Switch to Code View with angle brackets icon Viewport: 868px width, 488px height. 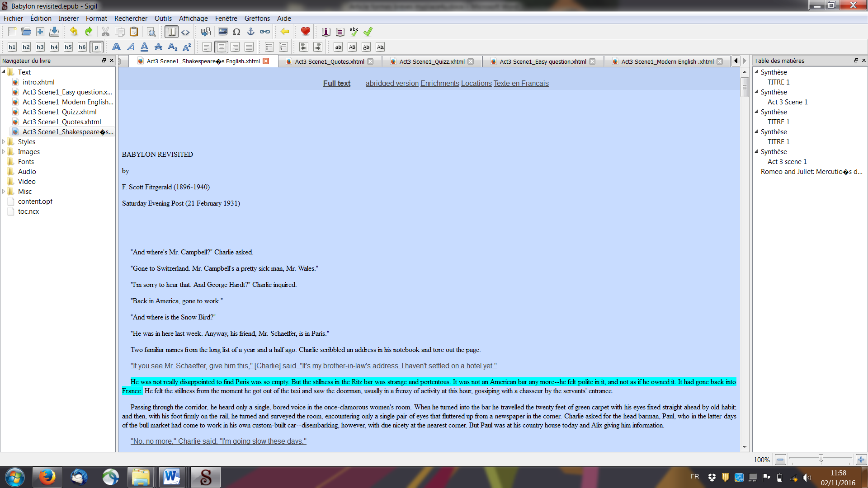[185, 32]
